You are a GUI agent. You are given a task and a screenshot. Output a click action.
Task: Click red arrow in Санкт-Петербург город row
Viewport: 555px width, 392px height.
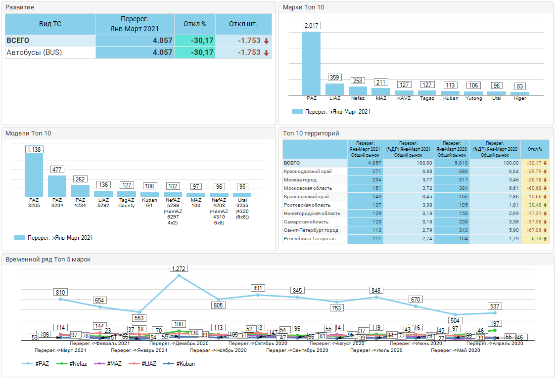(x=545, y=230)
